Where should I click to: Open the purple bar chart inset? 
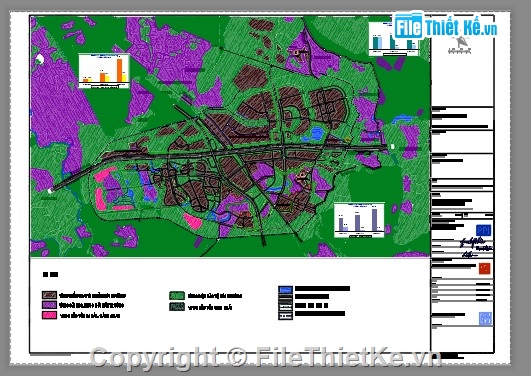tap(359, 220)
